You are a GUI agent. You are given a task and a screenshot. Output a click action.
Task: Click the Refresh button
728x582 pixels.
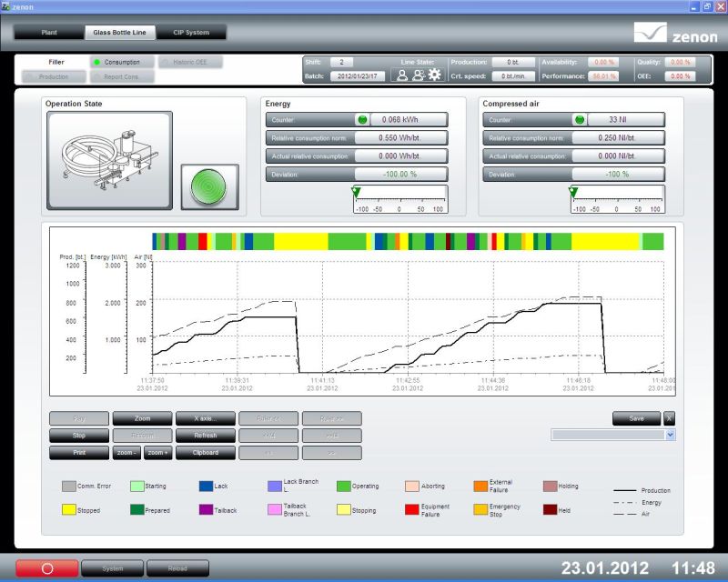[205, 436]
